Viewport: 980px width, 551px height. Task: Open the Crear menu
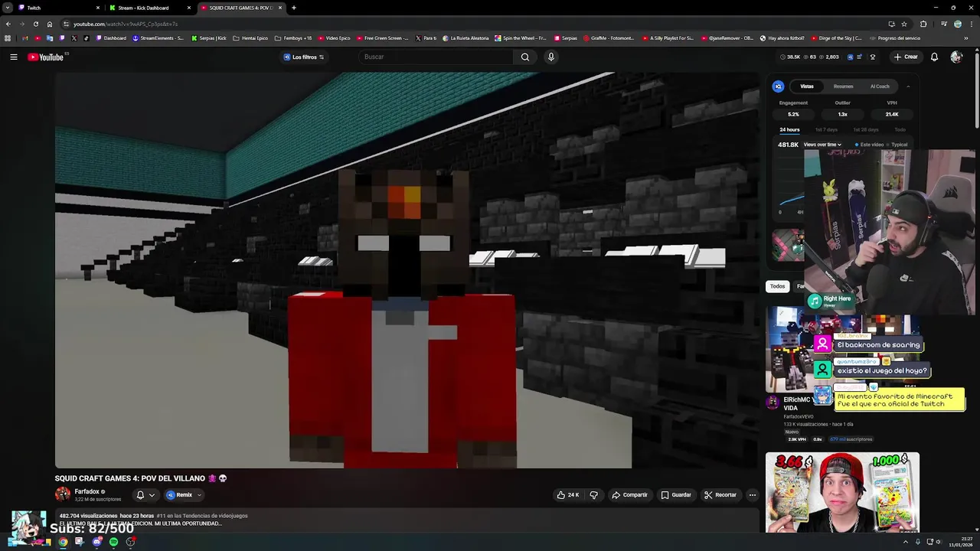click(x=905, y=57)
